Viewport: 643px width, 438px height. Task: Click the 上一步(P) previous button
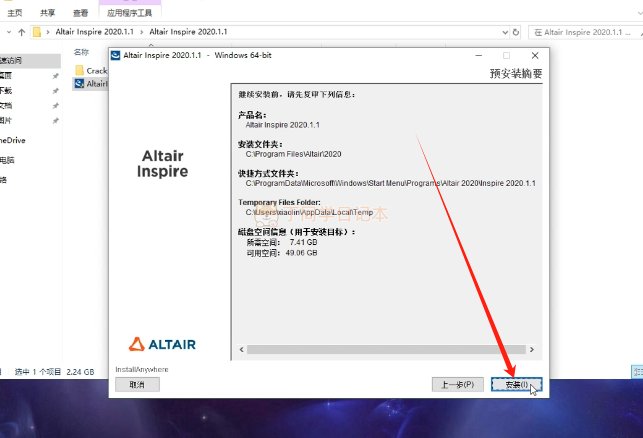[x=458, y=385]
